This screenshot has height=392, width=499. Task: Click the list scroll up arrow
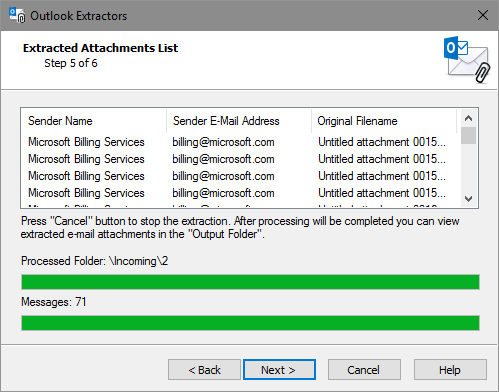point(468,118)
